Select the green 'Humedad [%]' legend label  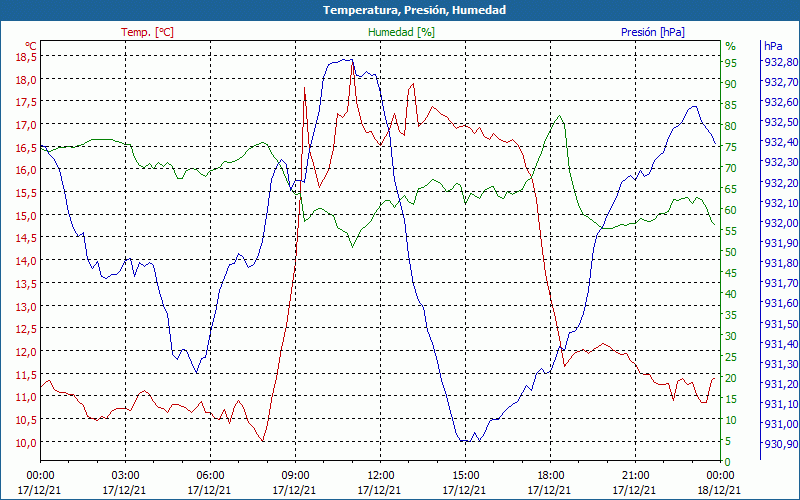[x=401, y=32]
